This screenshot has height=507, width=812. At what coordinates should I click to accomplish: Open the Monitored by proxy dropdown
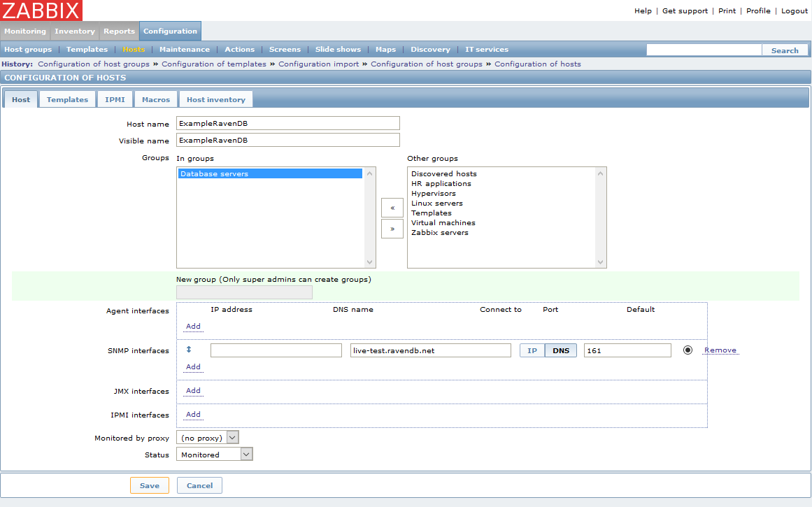point(207,438)
